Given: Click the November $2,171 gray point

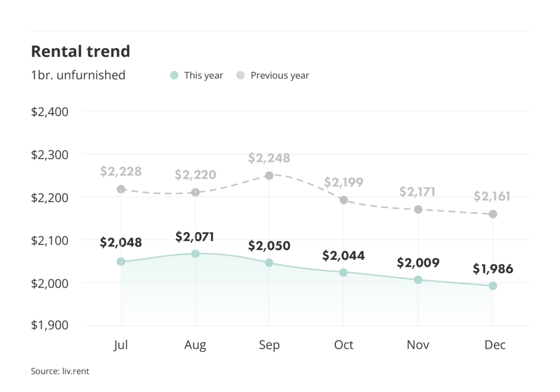Looking at the screenshot, I should 418,209.
